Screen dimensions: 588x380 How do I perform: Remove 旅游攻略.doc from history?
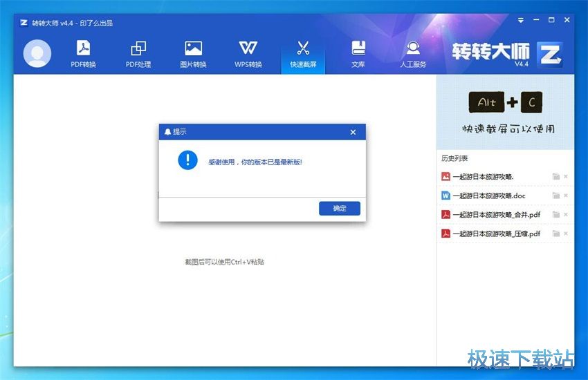click(x=566, y=196)
